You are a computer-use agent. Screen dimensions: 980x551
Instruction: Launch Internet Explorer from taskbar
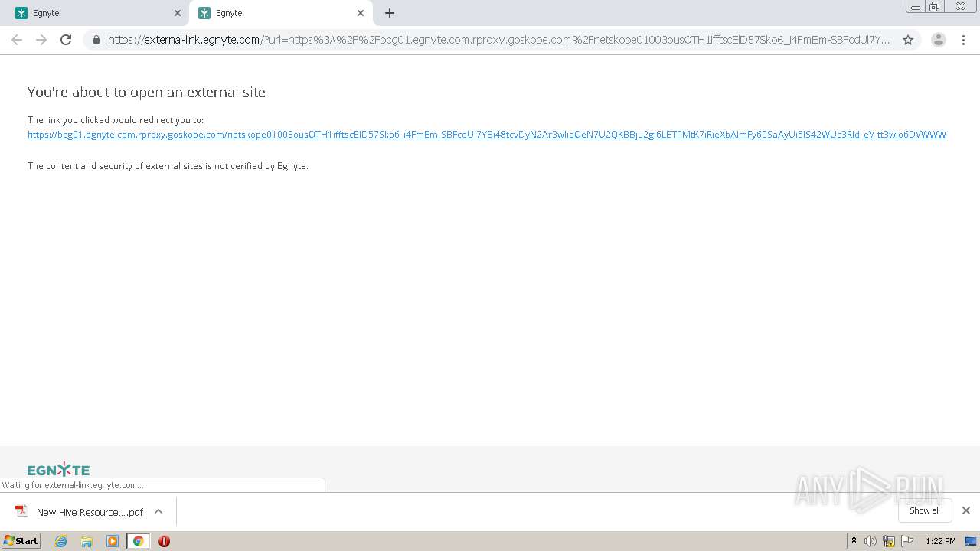click(x=61, y=541)
